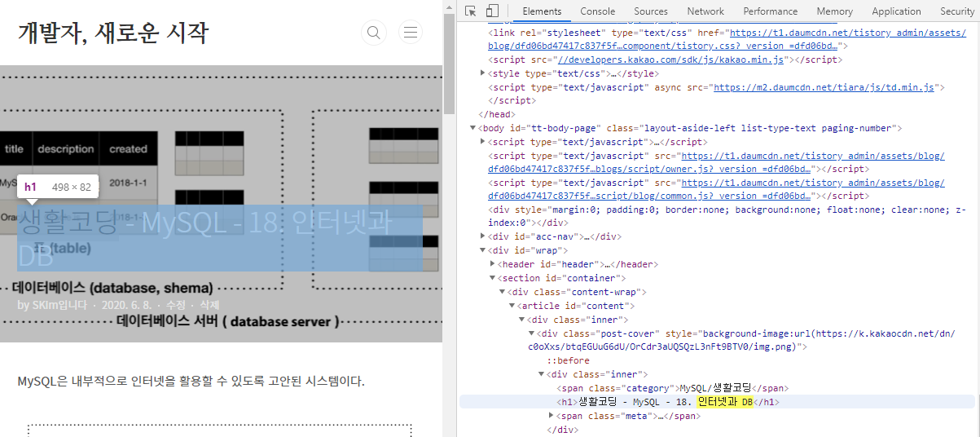Collapse the div id wrap node
Viewport: 980px width, 437px height.
coord(482,250)
